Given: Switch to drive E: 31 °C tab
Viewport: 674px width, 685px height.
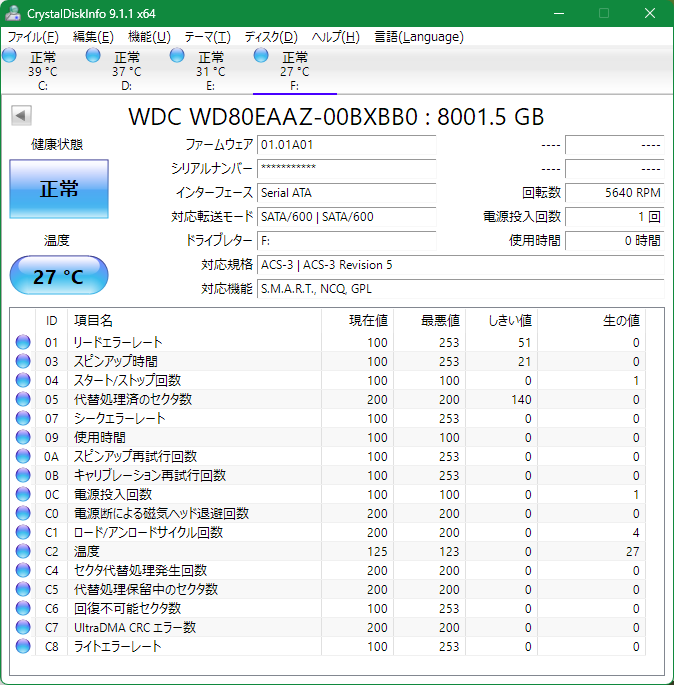Looking at the screenshot, I should (x=211, y=70).
